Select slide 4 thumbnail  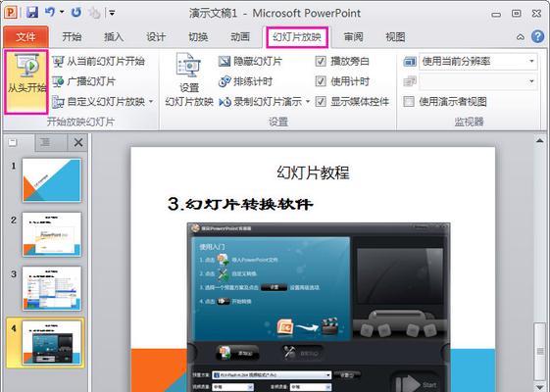[52, 343]
